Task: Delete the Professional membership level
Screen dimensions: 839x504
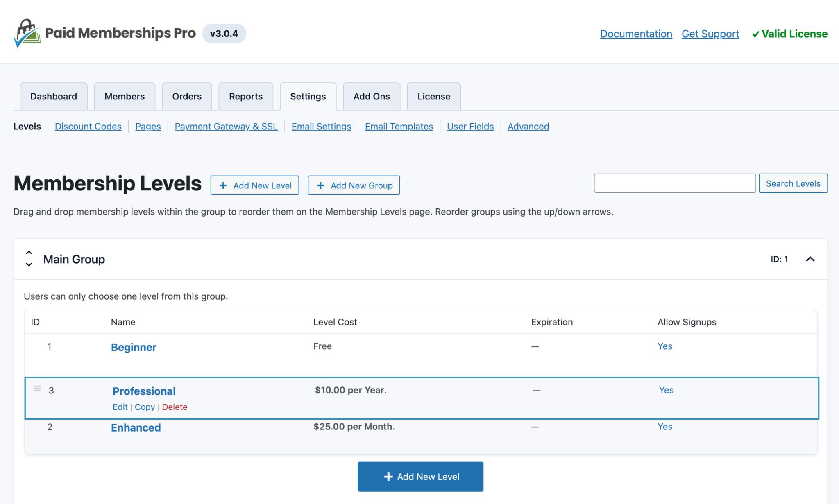Action: (x=175, y=407)
